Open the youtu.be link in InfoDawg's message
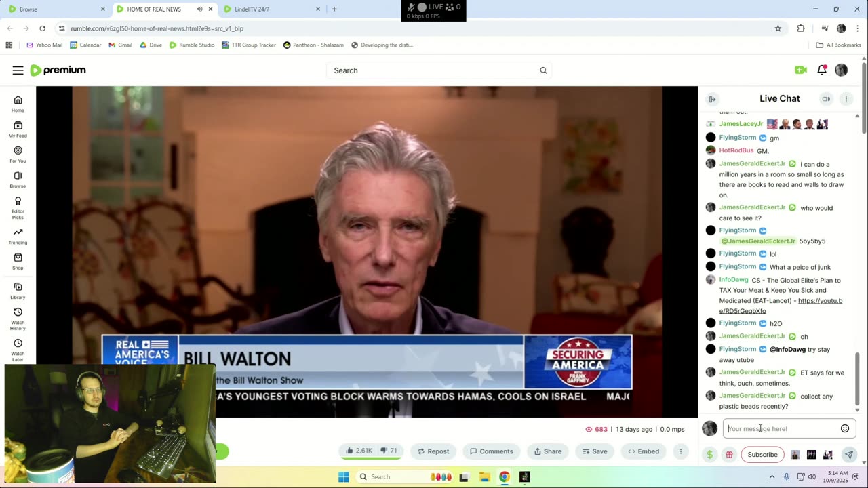 click(781, 306)
